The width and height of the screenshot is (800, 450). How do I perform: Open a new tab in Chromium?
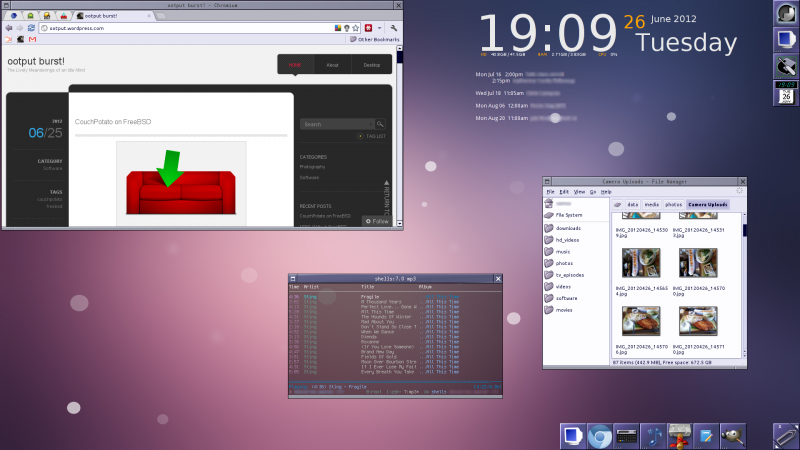[x=161, y=16]
